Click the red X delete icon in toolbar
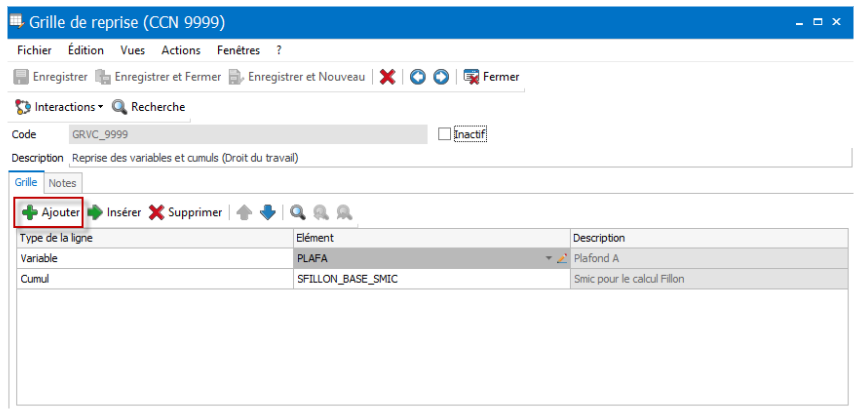Viewport: 860px width, 412px height. pos(387,77)
